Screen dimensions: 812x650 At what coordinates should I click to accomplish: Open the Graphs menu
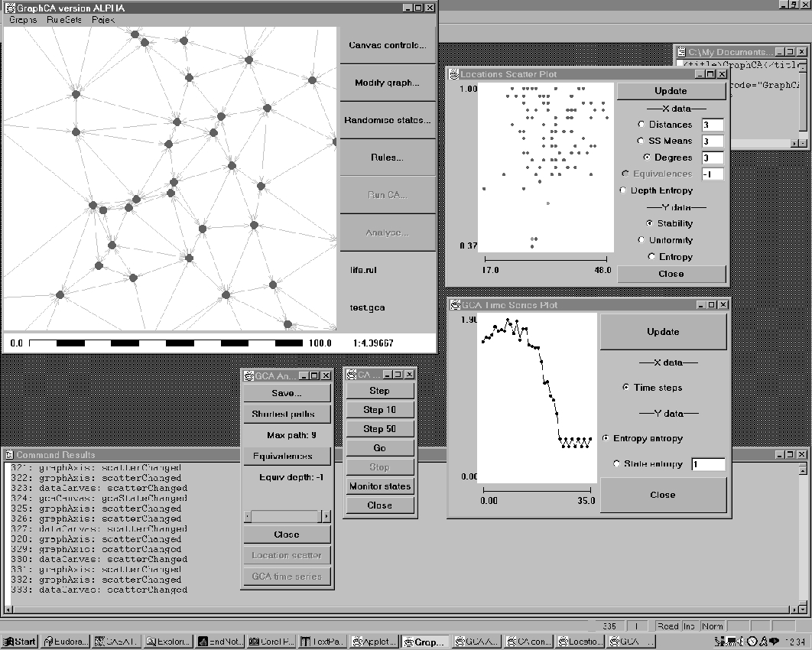tap(23, 20)
